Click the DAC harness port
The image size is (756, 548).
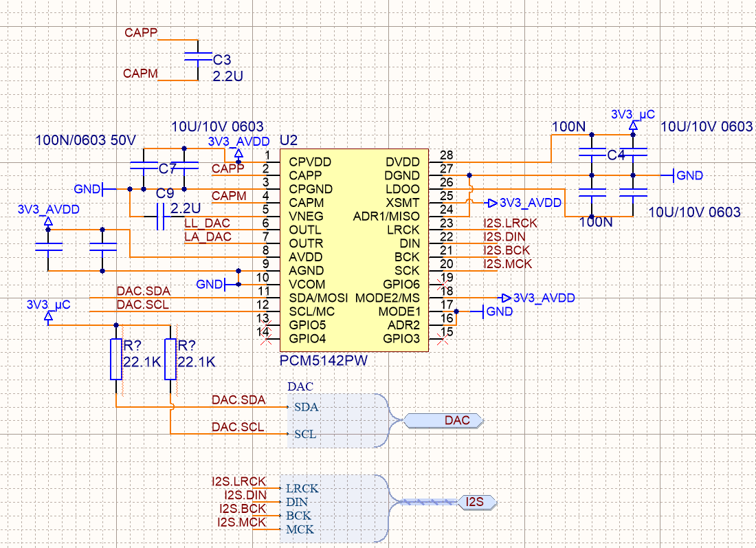pyautogui.click(x=443, y=421)
